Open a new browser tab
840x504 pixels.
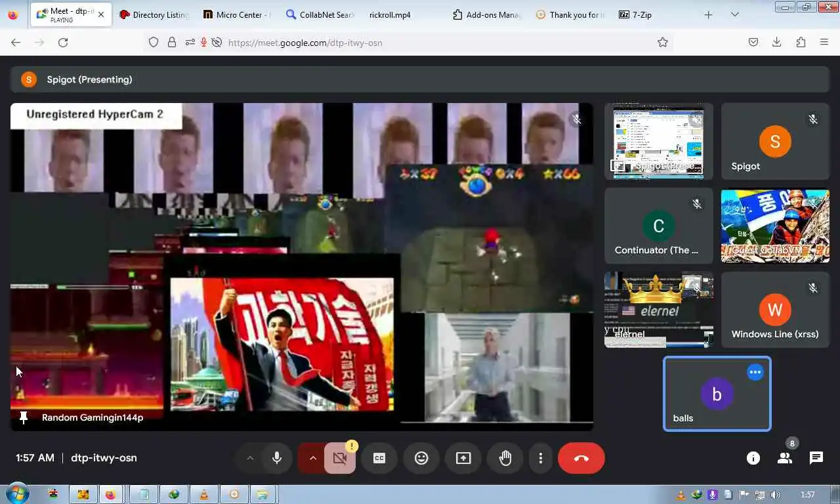708,14
